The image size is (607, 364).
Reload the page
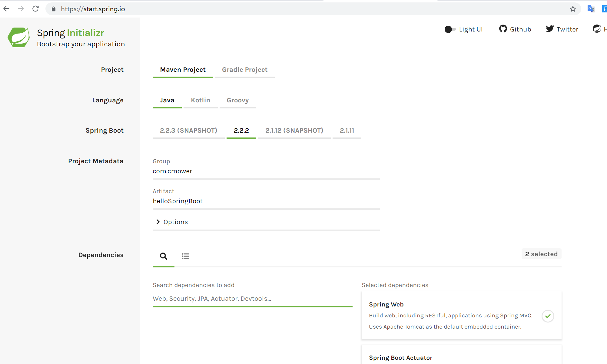[35, 9]
